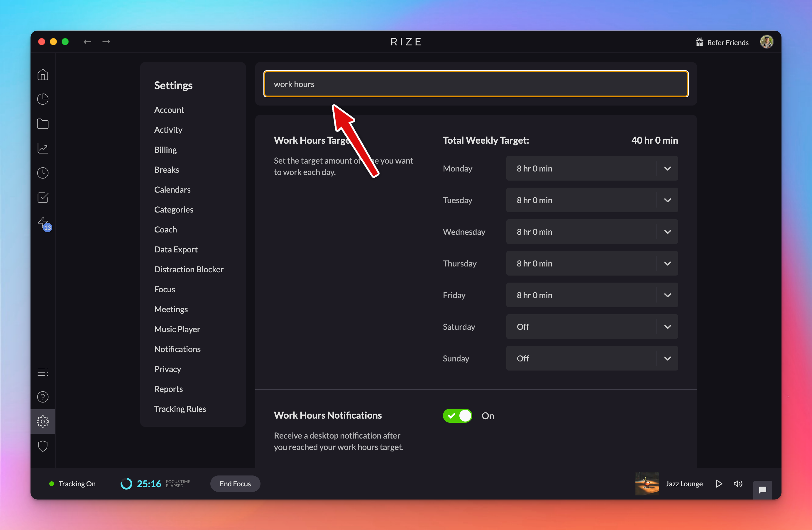Click the 40 hr 0 min weekly total
The image size is (812, 530).
click(x=654, y=140)
